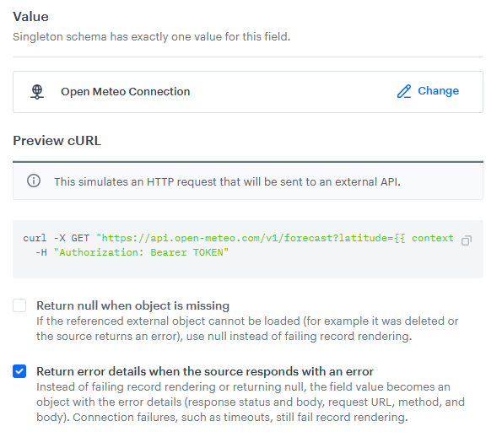
Task: Click the pencil edit icon
Action: (x=404, y=92)
